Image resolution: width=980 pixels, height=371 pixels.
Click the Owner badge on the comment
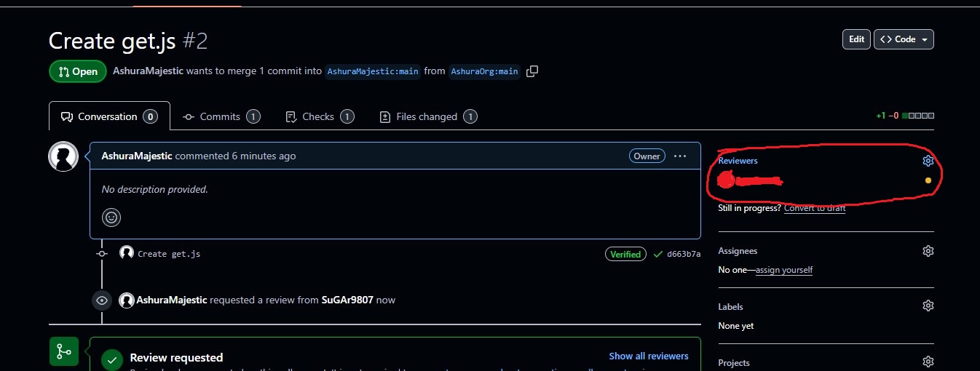tap(647, 156)
